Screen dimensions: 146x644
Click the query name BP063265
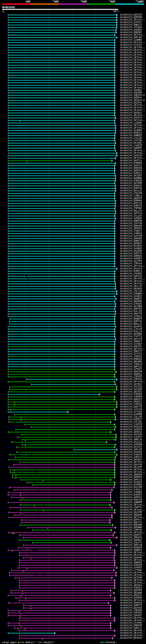8,7
